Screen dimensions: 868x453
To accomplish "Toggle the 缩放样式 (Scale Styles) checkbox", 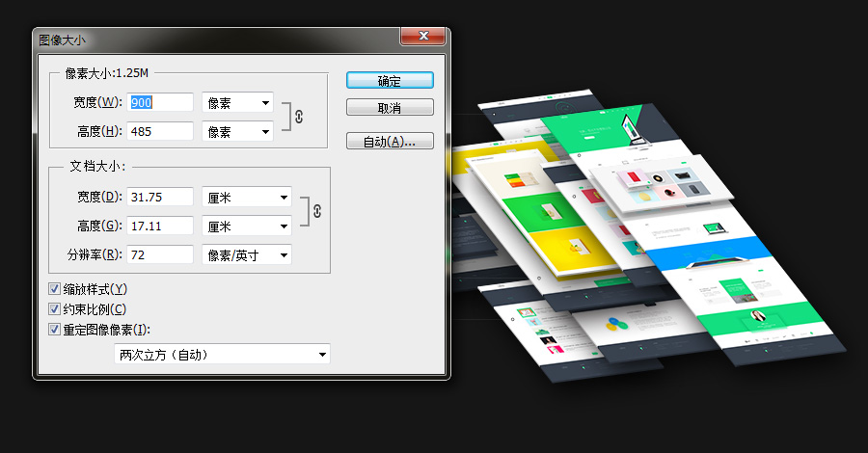I will coord(55,289).
